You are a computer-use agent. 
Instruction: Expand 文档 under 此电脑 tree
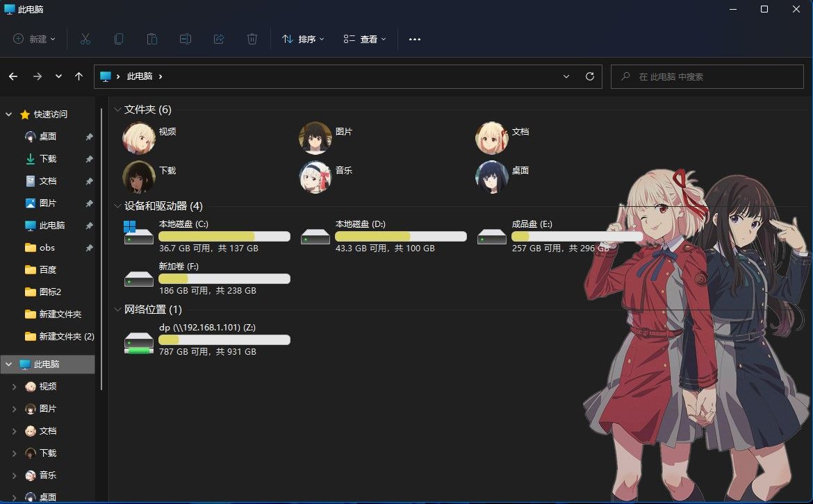(x=14, y=431)
